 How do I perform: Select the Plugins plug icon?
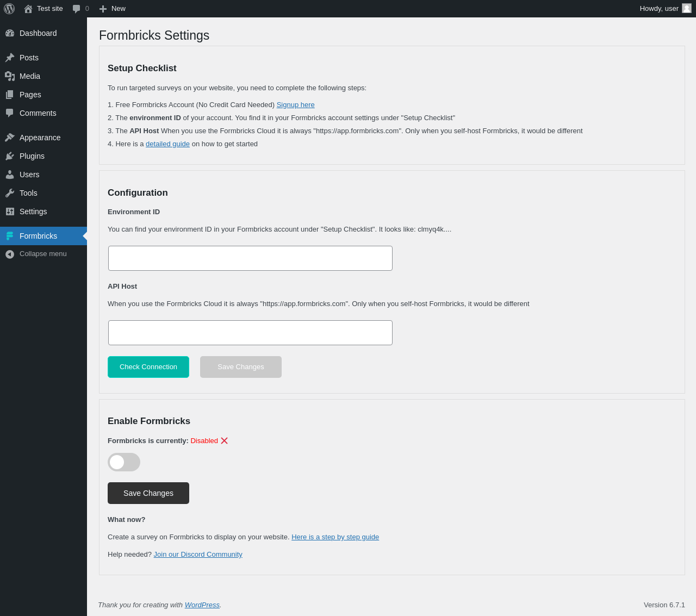10,156
